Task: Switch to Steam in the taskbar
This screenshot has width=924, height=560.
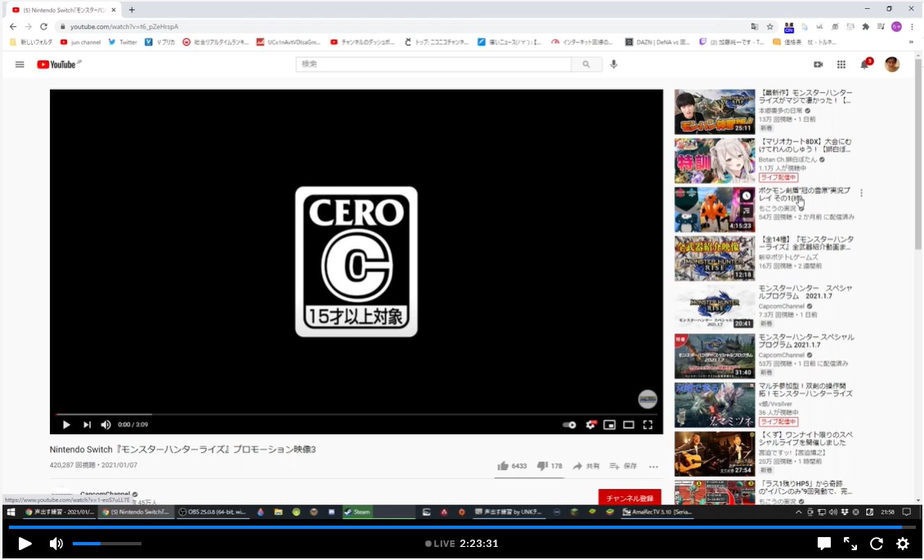Action: pyautogui.click(x=379, y=512)
